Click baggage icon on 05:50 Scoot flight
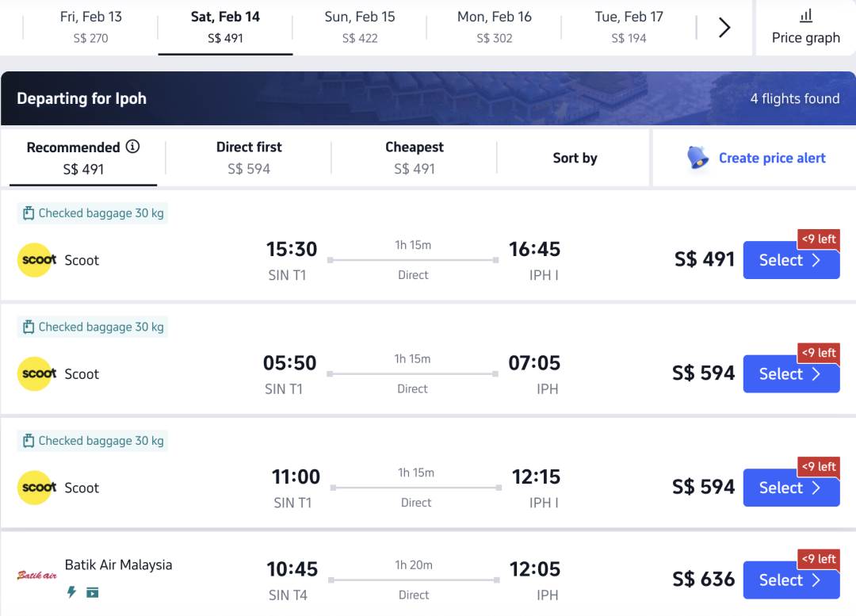This screenshot has height=616, width=856. pos(29,327)
